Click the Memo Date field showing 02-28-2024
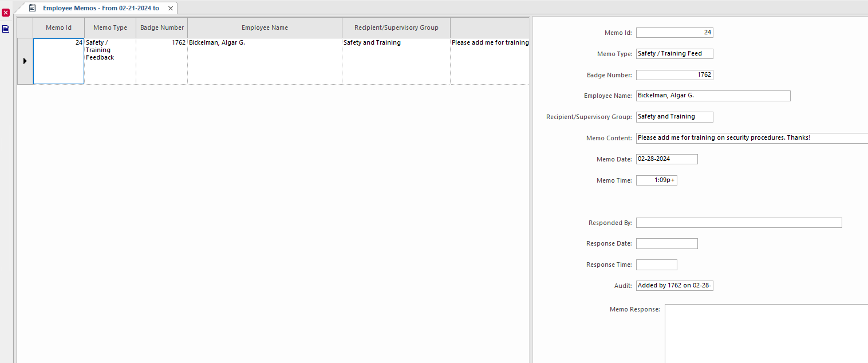This screenshot has height=363, width=868. pyautogui.click(x=666, y=159)
